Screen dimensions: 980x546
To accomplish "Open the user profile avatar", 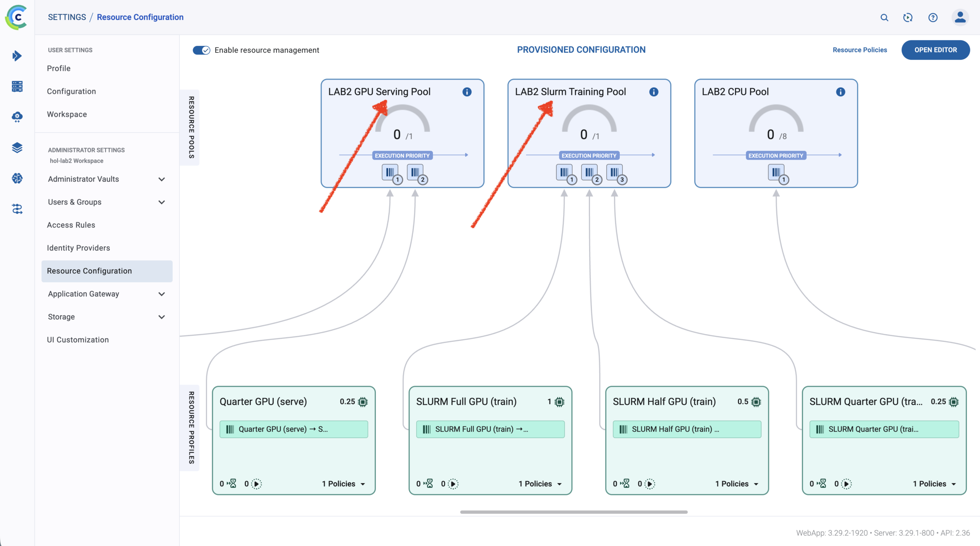I will [x=960, y=18].
